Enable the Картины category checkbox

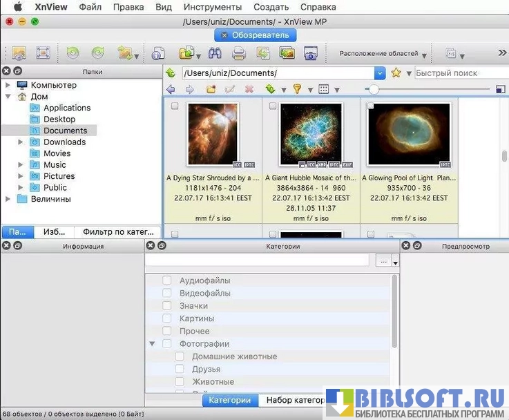point(167,318)
